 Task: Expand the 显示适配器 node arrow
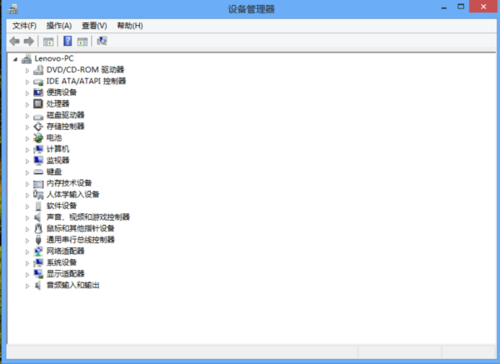pyautogui.click(x=27, y=275)
